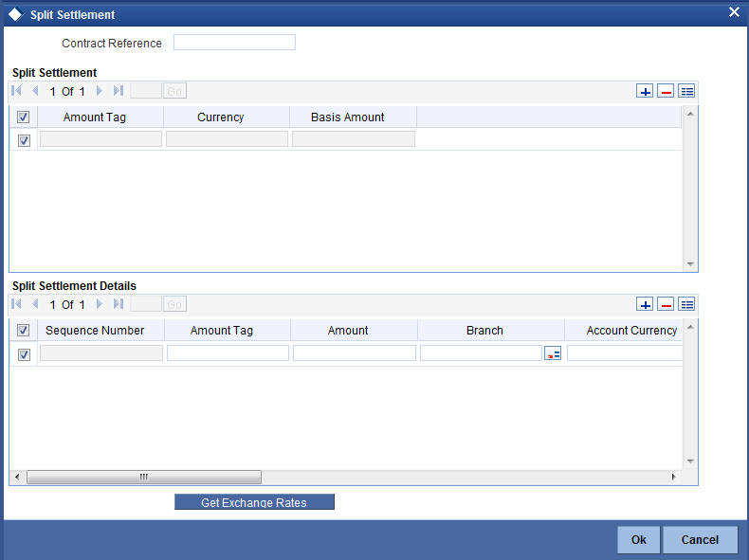The image size is (749, 560).
Task: Click the Amount column header in Split Settlement Details
Action: (x=354, y=330)
